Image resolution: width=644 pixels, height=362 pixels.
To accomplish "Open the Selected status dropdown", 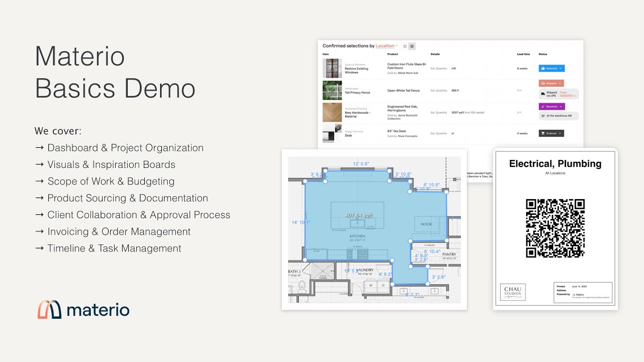I will tap(551, 68).
